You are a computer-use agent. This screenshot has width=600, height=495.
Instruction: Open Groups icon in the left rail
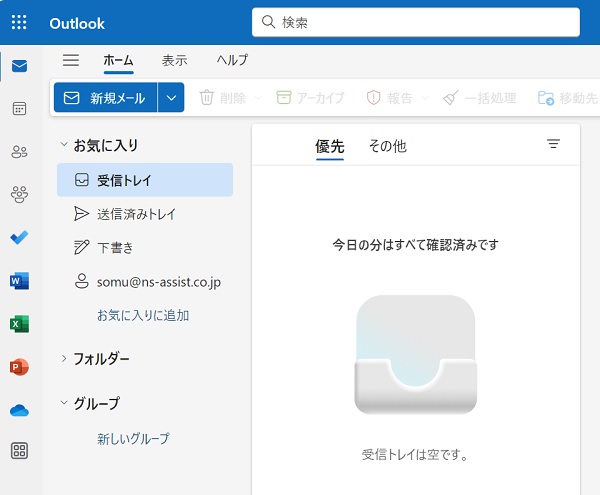[x=20, y=194]
